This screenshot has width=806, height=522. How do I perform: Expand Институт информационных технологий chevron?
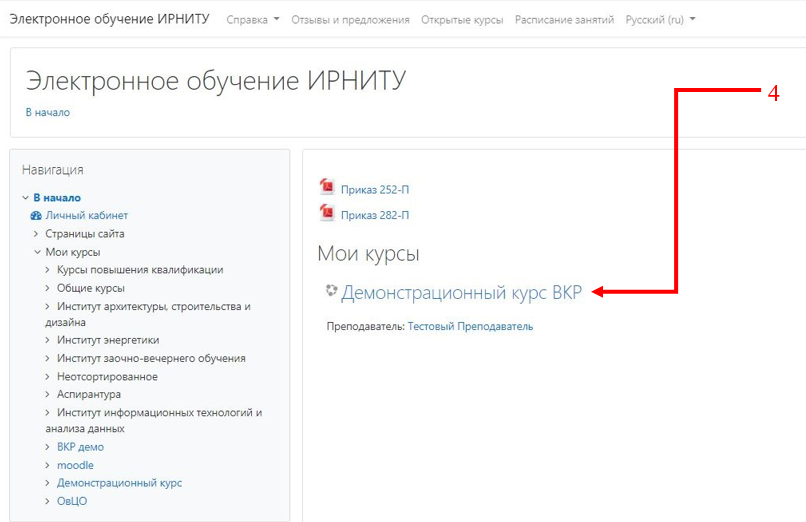click(47, 413)
